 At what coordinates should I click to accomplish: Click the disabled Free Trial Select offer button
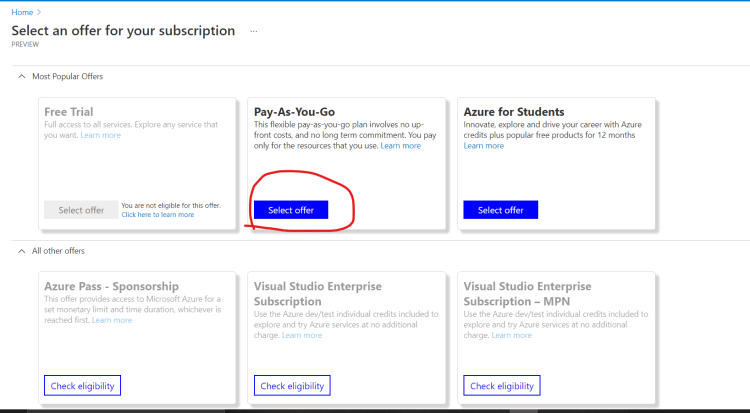(81, 210)
